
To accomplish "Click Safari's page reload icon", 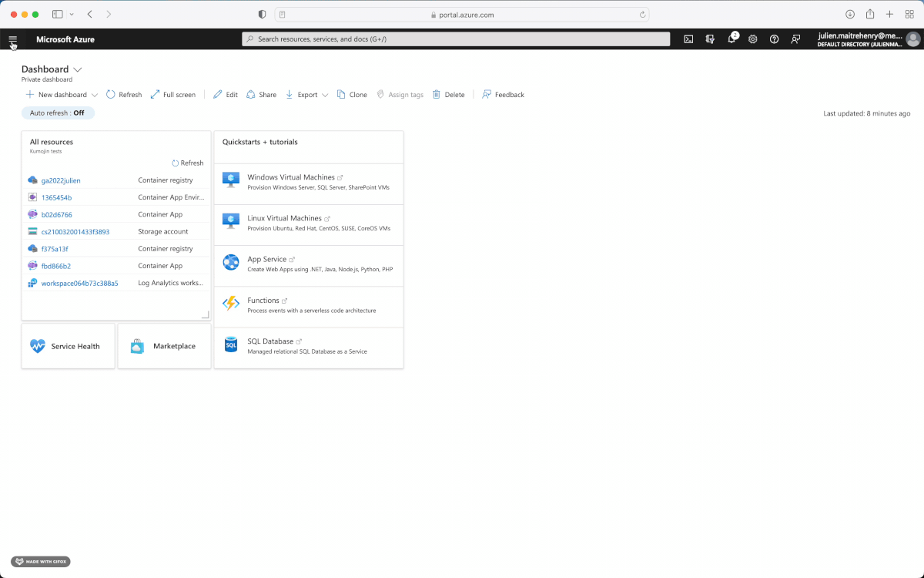I will point(642,14).
